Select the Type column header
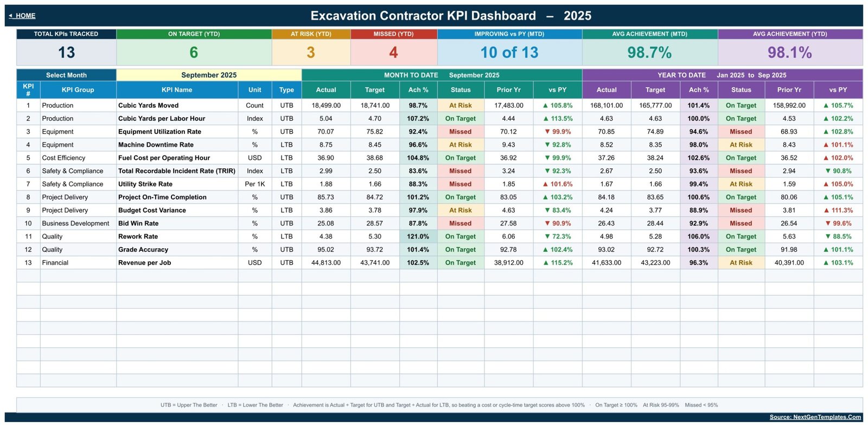The image size is (868, 427). pos(286,90)
